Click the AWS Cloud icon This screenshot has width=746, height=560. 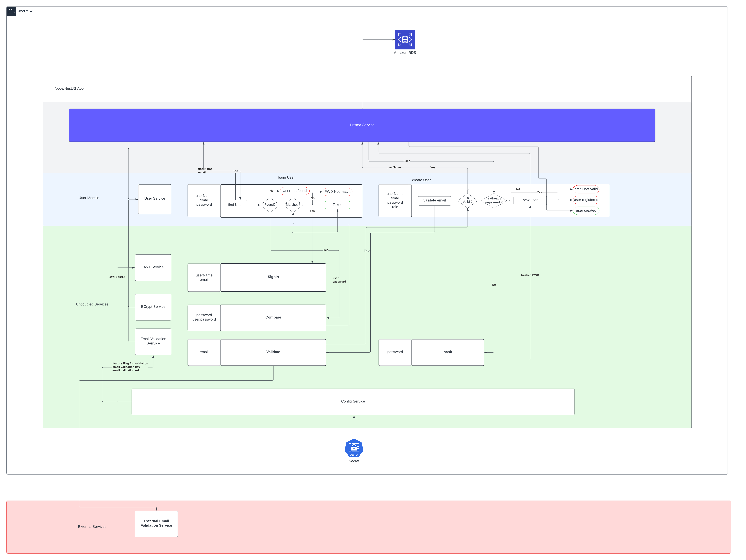(11, 11)
